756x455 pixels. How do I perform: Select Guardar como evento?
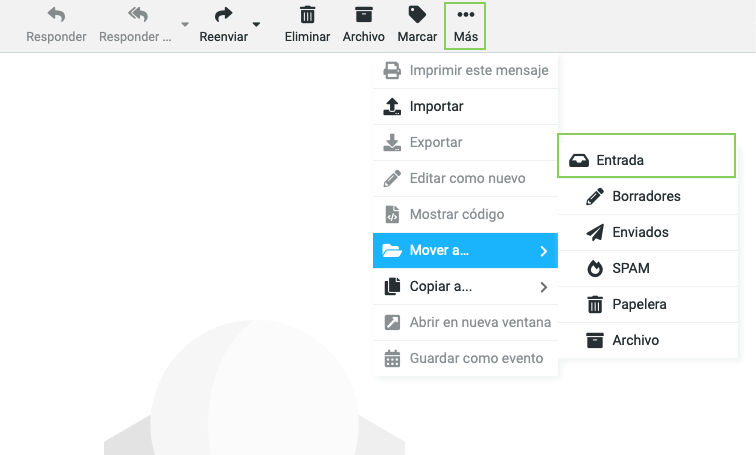click(465, 359)
